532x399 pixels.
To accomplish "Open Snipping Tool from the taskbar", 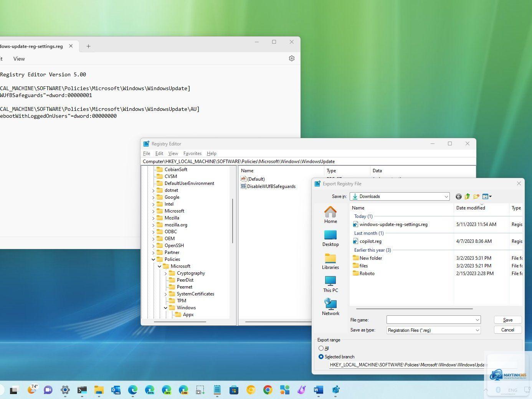I will [200, 390].
